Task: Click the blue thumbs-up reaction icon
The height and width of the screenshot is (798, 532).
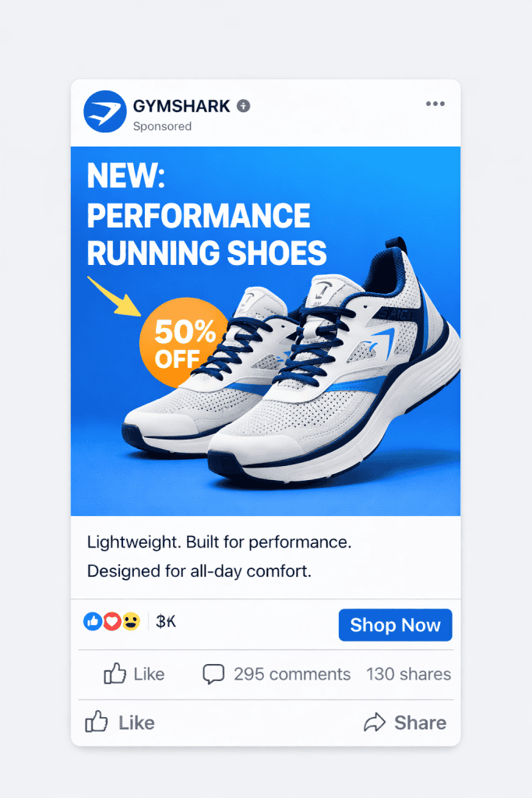Action: (93, 621)
